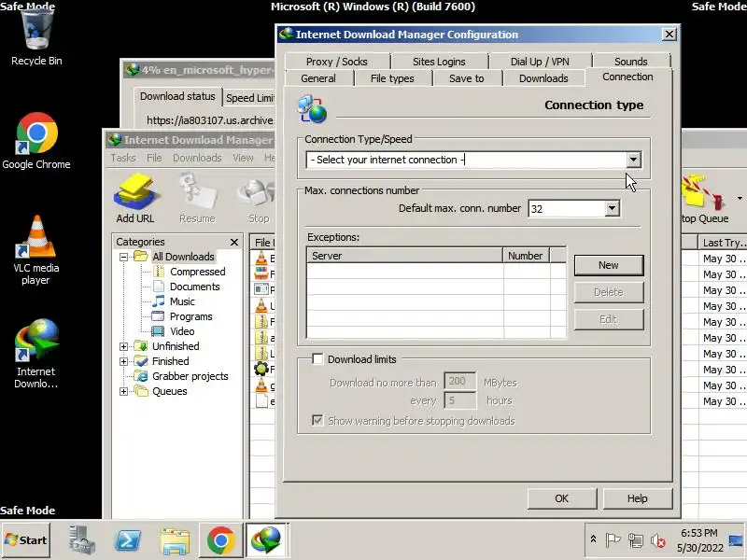Select the Documents category icon
This screenshot has height=560, width=747.
coord(159,287)
